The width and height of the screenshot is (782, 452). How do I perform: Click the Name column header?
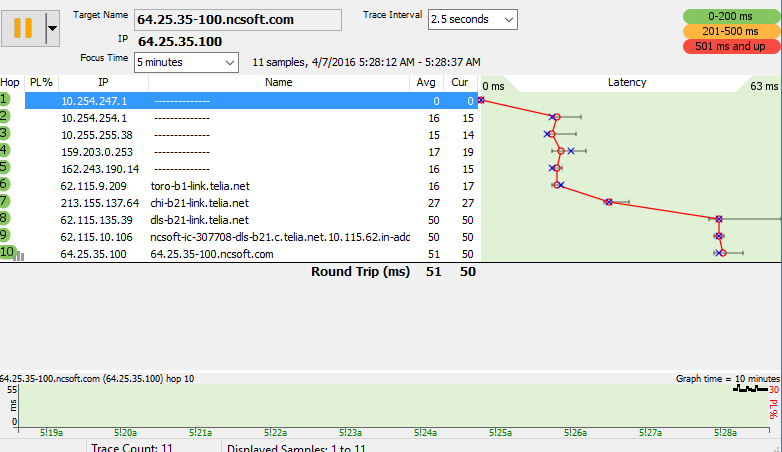click(278, 83)
